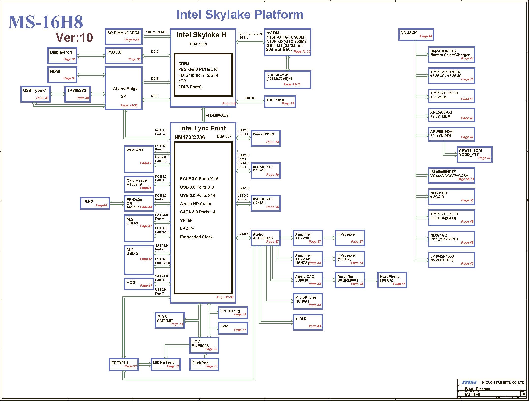Click the "NB671GQ" PEX_VDD(GPU) block
The height and width of the screenshot is (401, 532).
pyautogui.click(x=451, y=239)
